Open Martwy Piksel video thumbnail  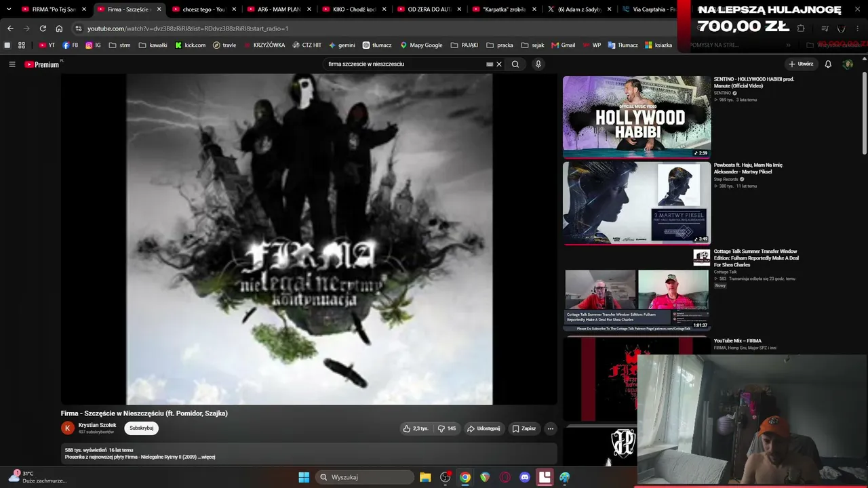tap(637, 203)
